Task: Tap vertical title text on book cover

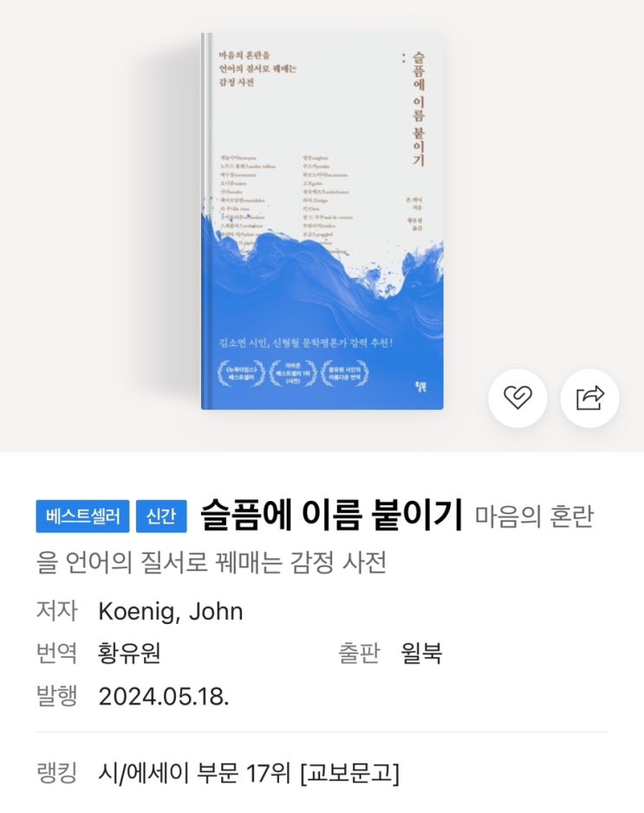Action: click(418, 108)
